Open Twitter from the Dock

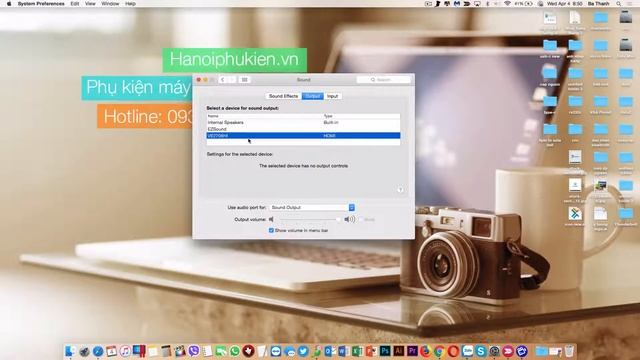click(x=303, y=351)
